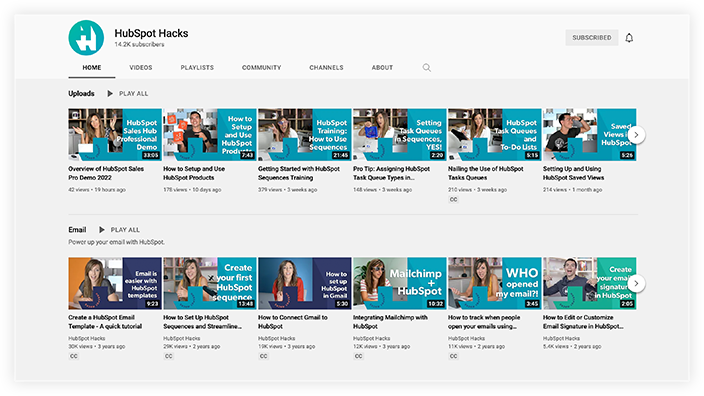Open the Create a HubSpot Email Template title
This screenshot has width=704, height=396.
coord(105,322)
